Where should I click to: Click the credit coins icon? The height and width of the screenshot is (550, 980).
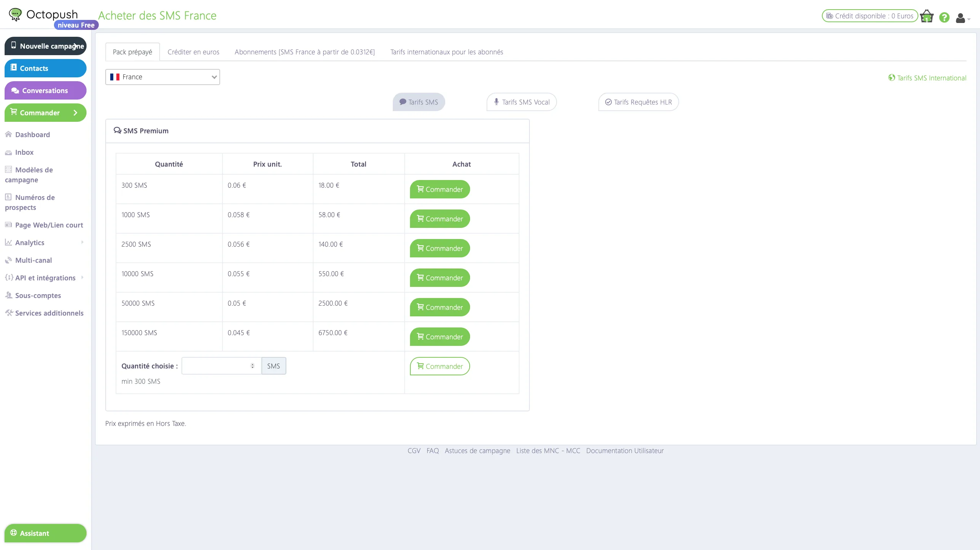(x=830, y=16)
